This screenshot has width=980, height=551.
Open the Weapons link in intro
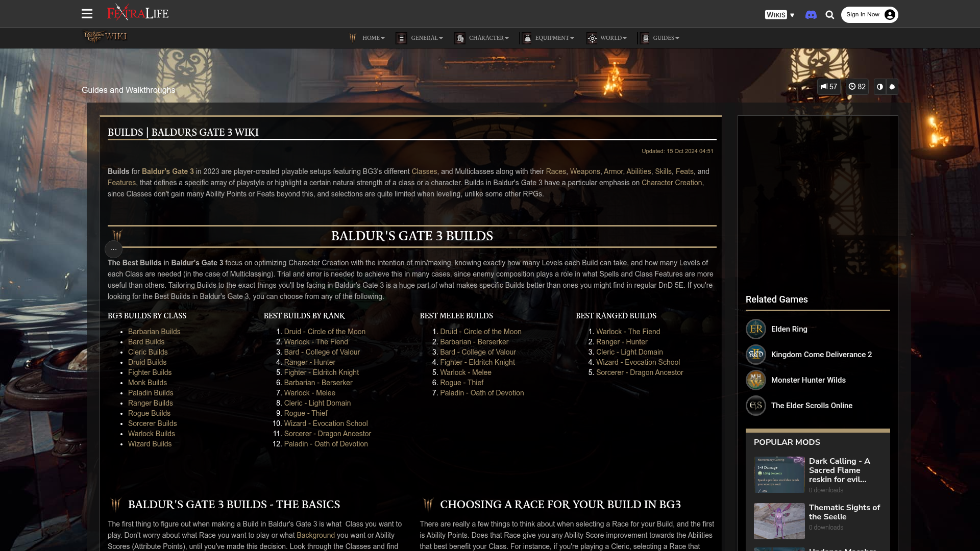click(x=585, y=171)
